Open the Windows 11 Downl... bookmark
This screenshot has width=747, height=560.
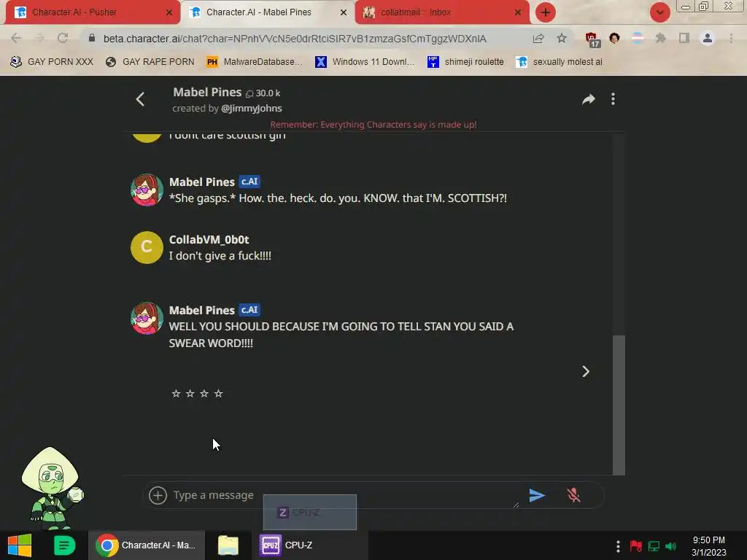[x=365, y=62]
